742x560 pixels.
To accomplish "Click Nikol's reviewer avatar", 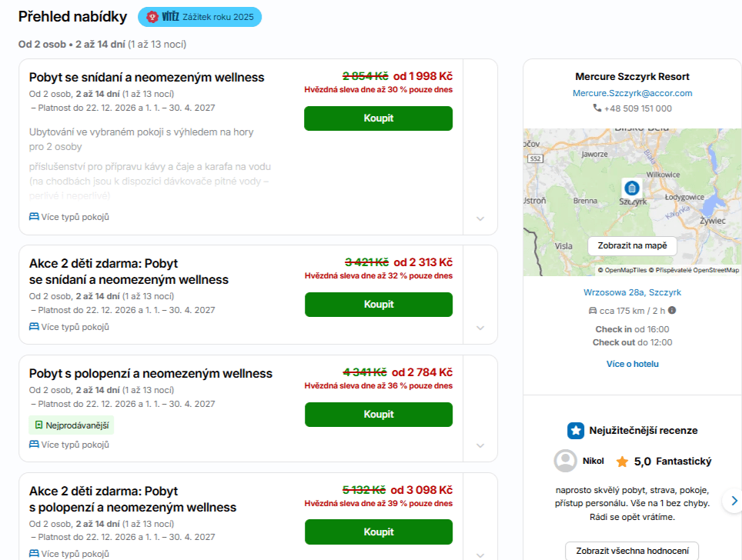I will click(x=566, y=461).
